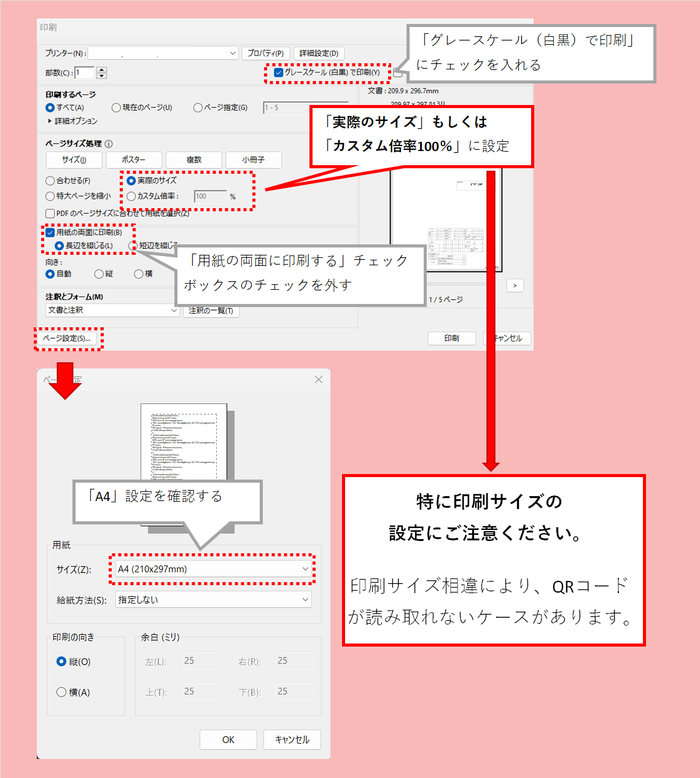
Task: Click the 1 / 5 ページ indicator text
Action: point(446,300)
